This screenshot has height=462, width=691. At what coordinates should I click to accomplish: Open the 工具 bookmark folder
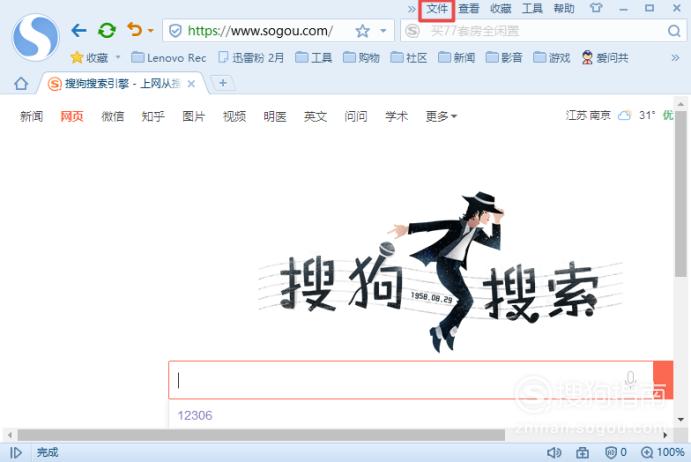(x=314, y=58)
